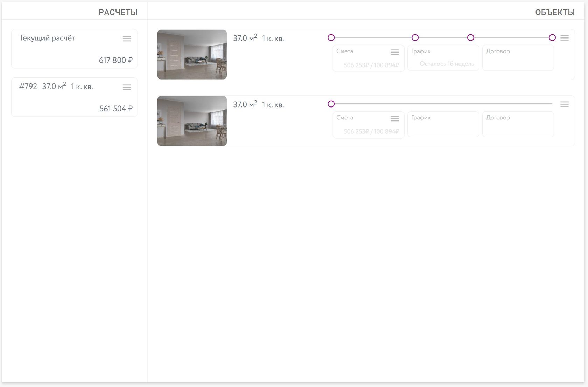Click second object's 37.0 м² 1 к. кв. title
This screenshot has width=588, height=387.
tap(259, 104)
